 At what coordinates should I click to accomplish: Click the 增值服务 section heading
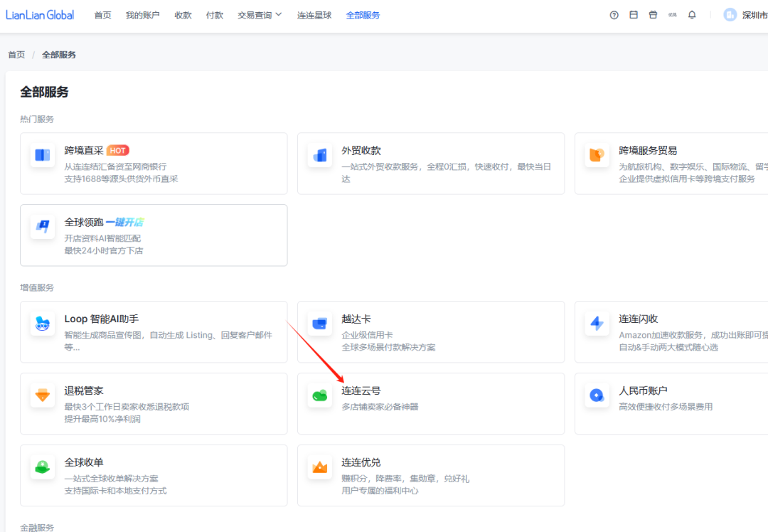tap(37, 287)
